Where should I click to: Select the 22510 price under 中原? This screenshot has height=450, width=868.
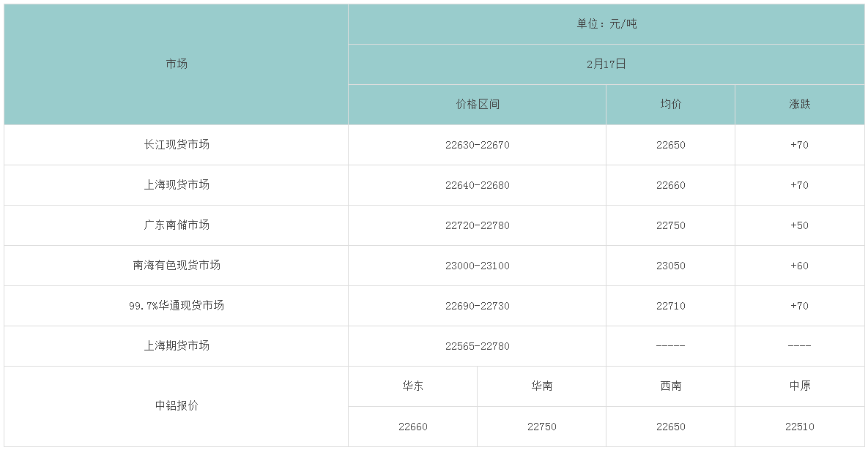point(799,427)
